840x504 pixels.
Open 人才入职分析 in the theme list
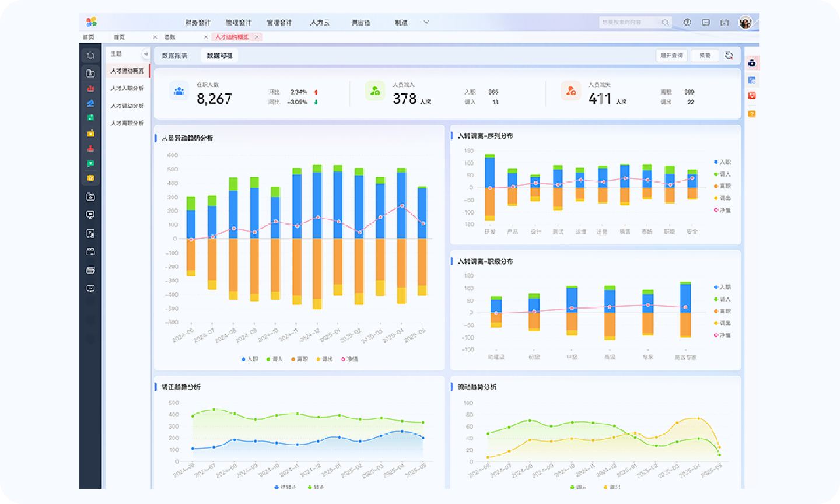(x=127, y=88)
